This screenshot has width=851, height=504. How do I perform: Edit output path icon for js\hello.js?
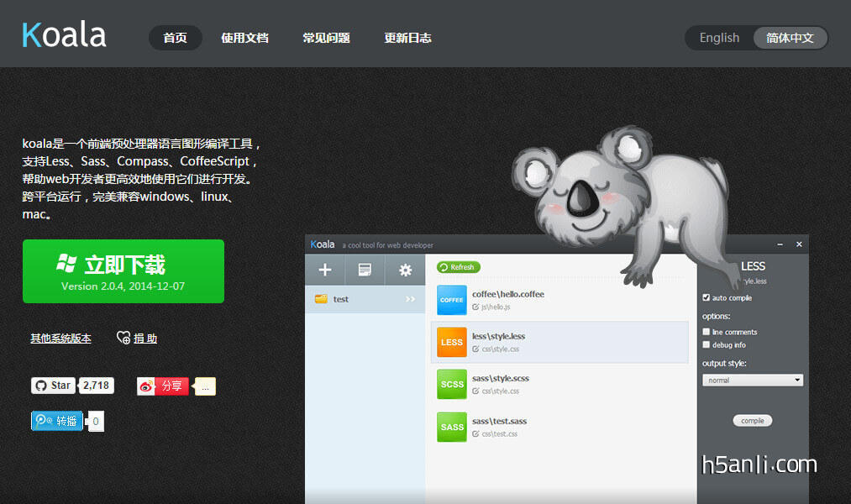tap(475, 307)
